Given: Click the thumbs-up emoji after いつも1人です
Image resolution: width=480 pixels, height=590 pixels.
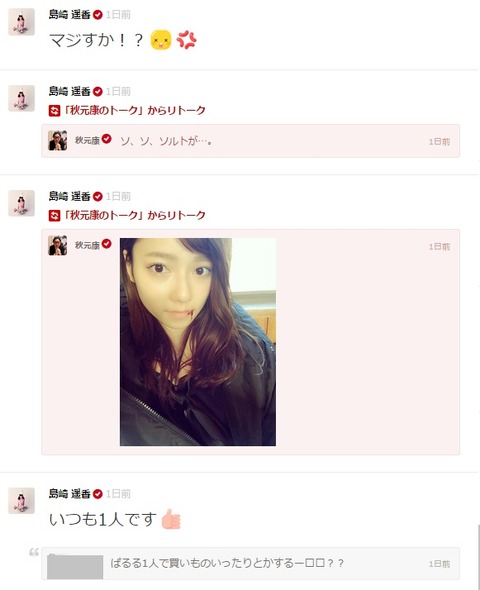Looking at the screenshot, I should [171, 519].
